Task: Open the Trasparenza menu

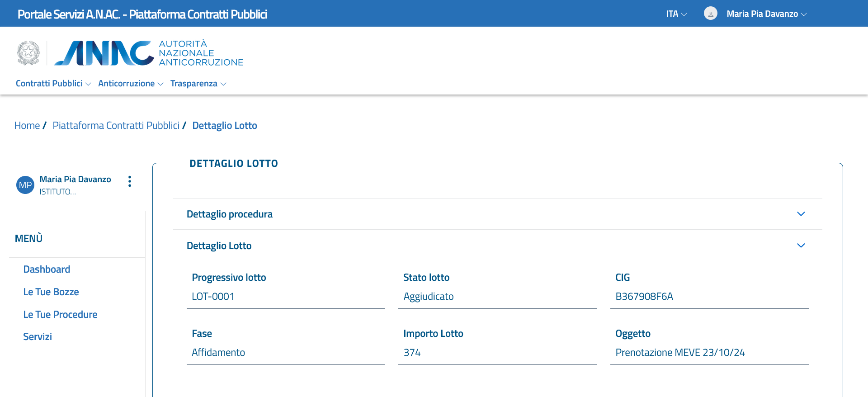Action: pos(198,84)
